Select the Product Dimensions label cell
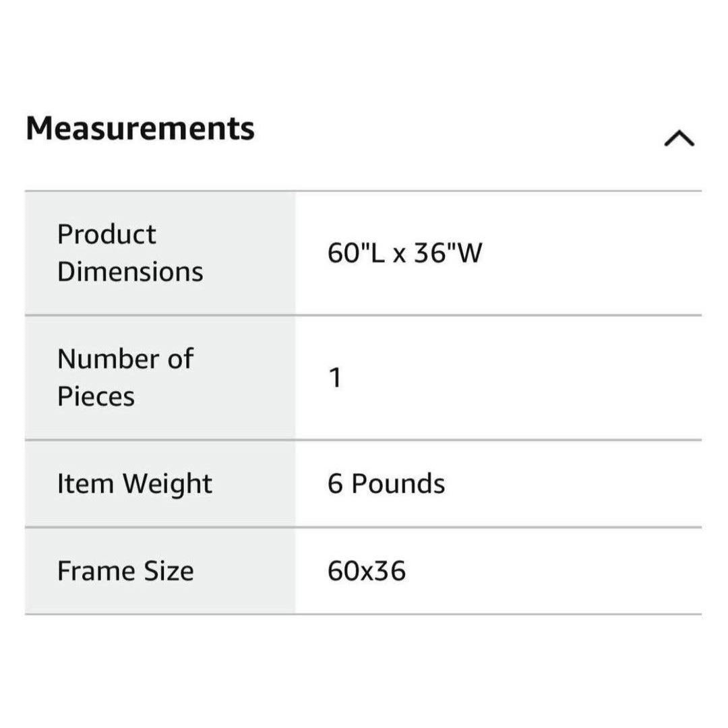 pos(160,253)
